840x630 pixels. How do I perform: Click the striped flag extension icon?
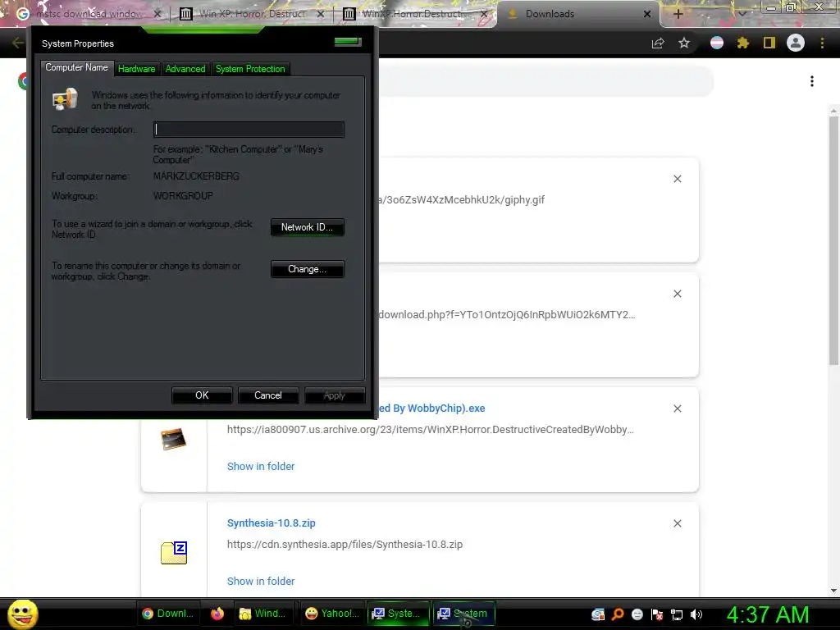pyautogui.click(x=717, y=43)
